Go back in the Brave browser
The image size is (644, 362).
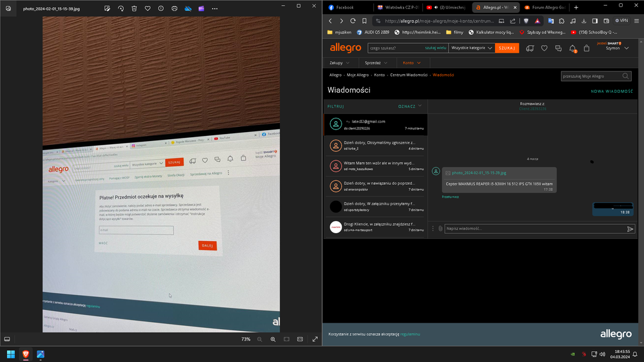point(331,21)
